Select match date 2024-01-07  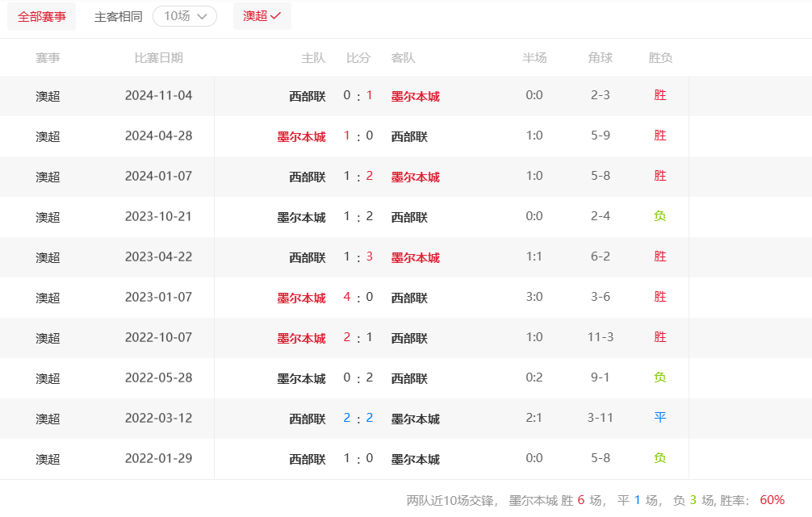pyautogui.click(x=158, y=177)
